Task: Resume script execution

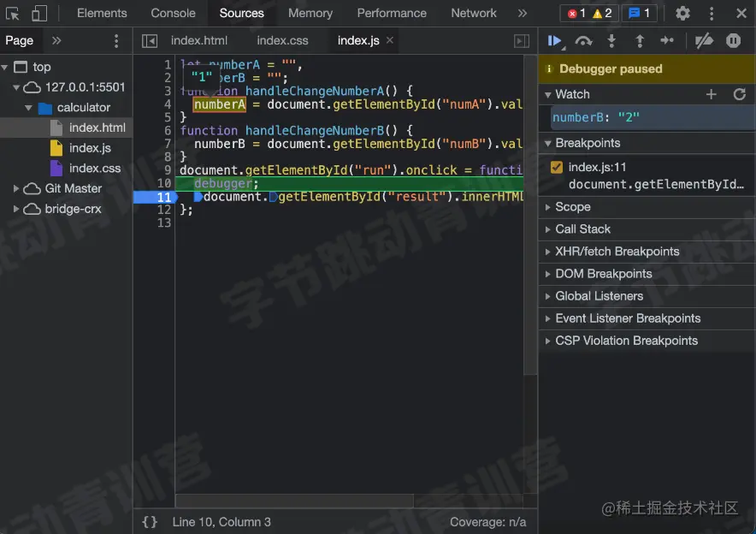Action: click(555, 41)
